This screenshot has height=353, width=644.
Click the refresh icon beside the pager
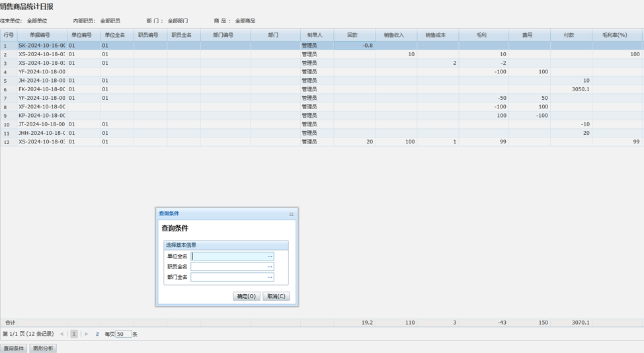[x=97, y=334]
